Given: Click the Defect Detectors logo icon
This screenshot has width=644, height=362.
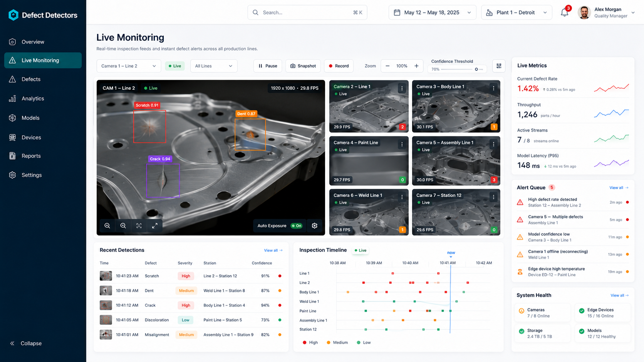Looking at the screenshot, I should click(13, 15).
